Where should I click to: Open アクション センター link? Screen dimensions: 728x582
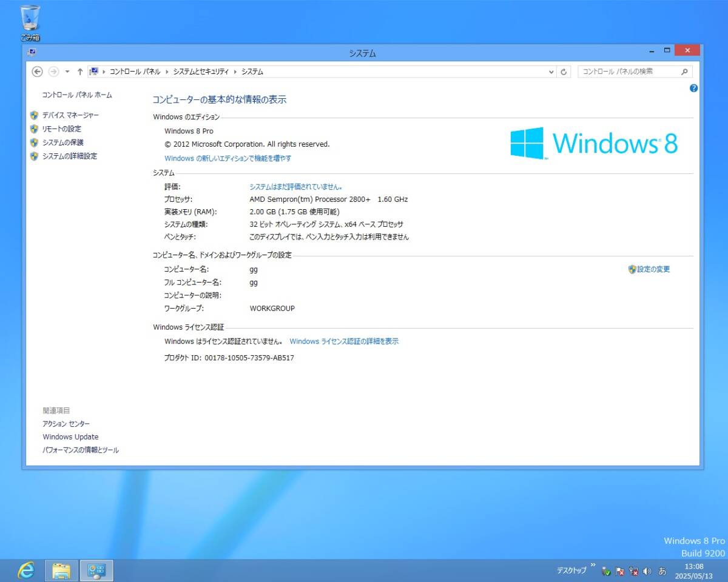(66, 424)
